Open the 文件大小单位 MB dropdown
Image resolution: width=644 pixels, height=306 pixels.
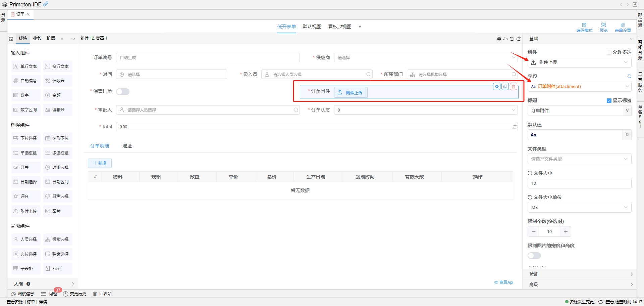[x=579, y=207]
